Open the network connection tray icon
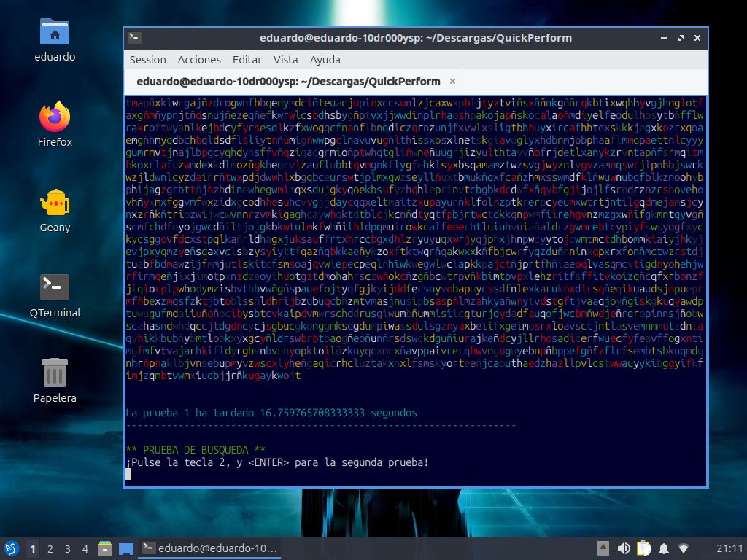 tap(684, 548)
